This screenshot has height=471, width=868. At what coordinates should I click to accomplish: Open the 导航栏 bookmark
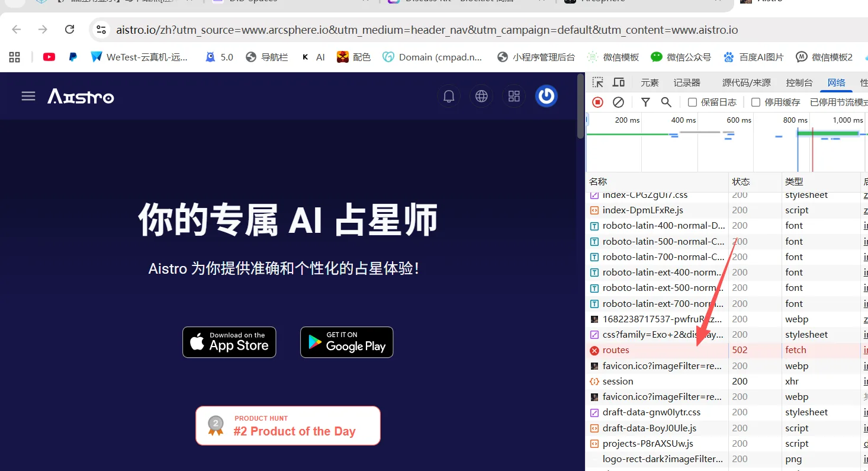pos(267,57)
